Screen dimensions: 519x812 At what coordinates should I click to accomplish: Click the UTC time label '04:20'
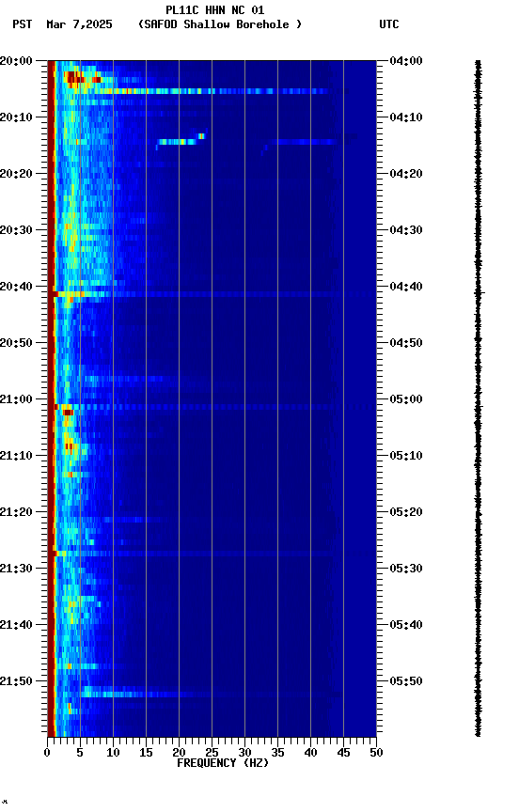pos(406,174)
